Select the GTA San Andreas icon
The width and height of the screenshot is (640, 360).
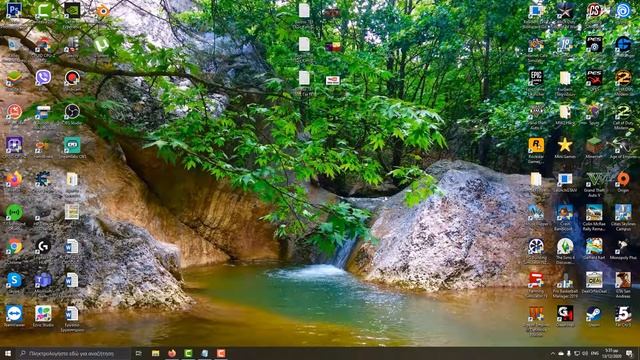(623, 280)
